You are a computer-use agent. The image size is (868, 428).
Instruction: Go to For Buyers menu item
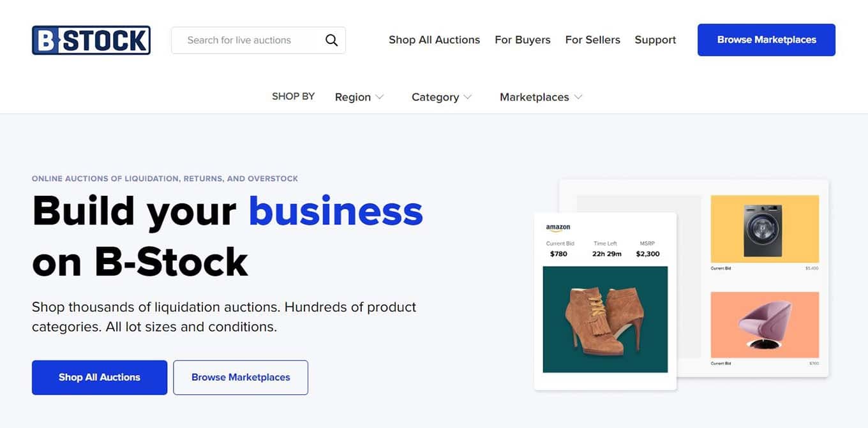[523, 40]
